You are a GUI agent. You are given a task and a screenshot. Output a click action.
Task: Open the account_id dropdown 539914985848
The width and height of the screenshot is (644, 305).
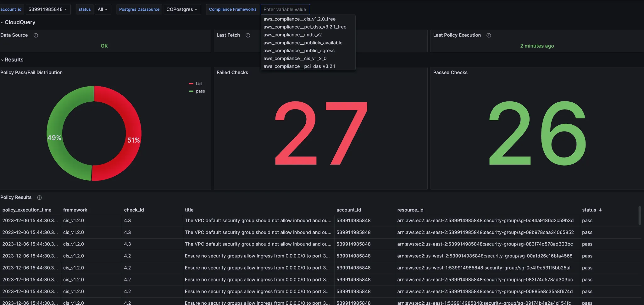[47, 9]
